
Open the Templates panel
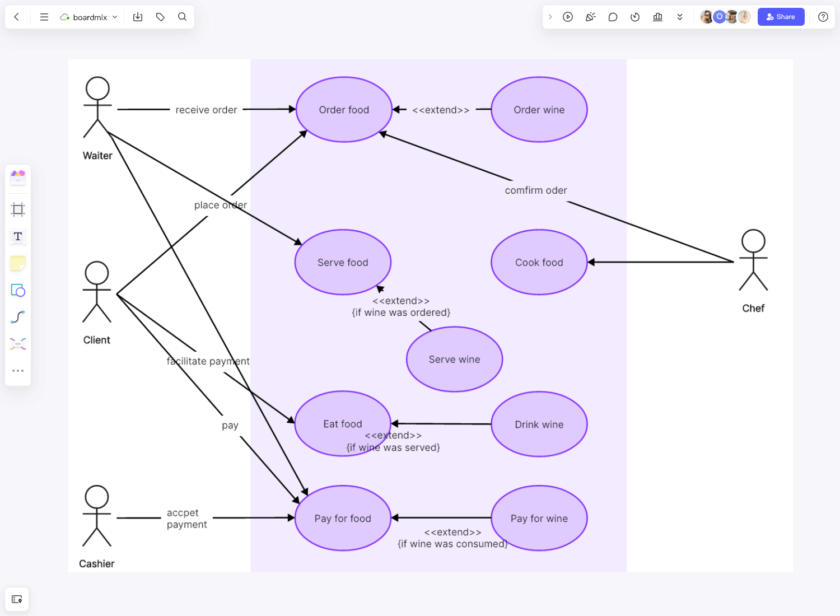(18, 178)
